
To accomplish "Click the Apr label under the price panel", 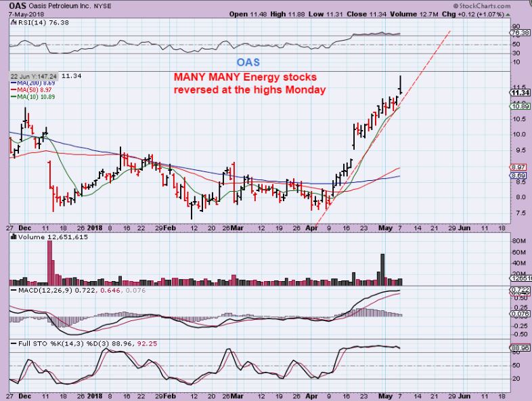I will pos(311,228).
